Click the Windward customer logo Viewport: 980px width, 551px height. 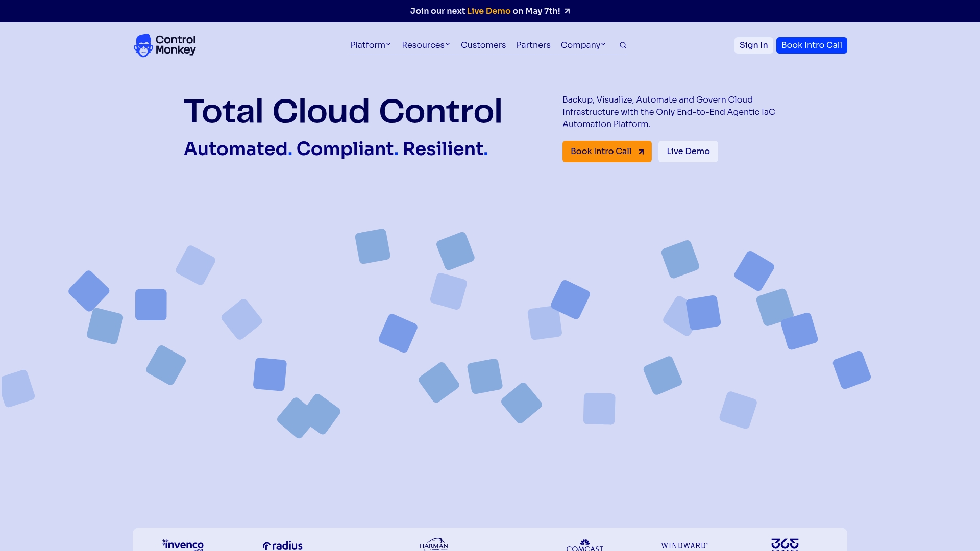coord(684,545)
